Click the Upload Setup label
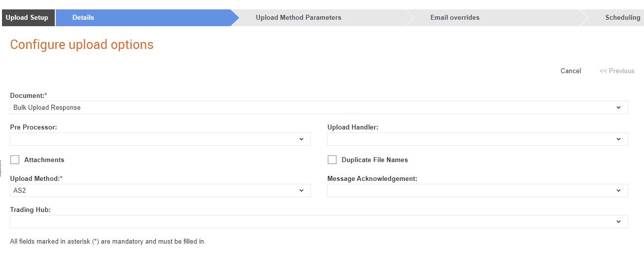 click(x=27, y=17)
